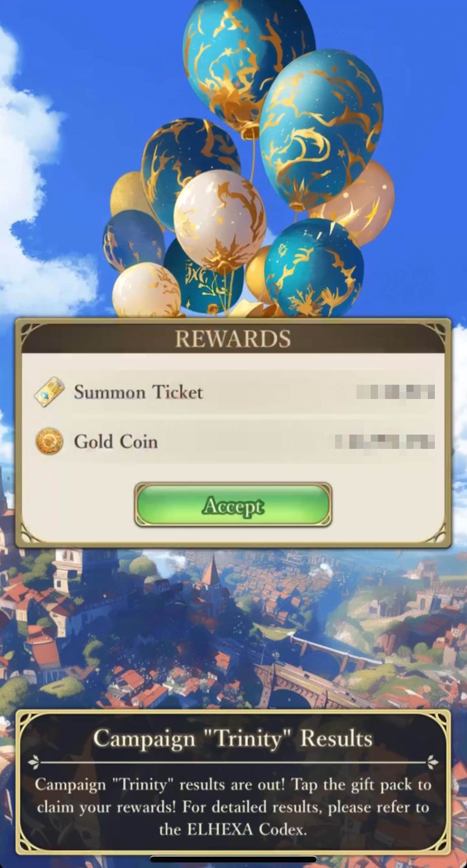Tap the left ornament of the title divider

[x=34, y=761]
